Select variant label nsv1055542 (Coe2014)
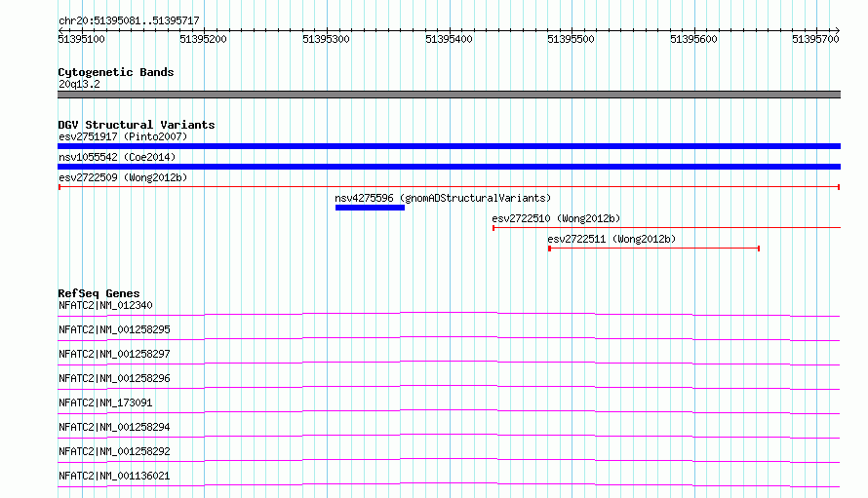Image resolution: width=868 pixels, height=498 pixels. click(117, 157)
